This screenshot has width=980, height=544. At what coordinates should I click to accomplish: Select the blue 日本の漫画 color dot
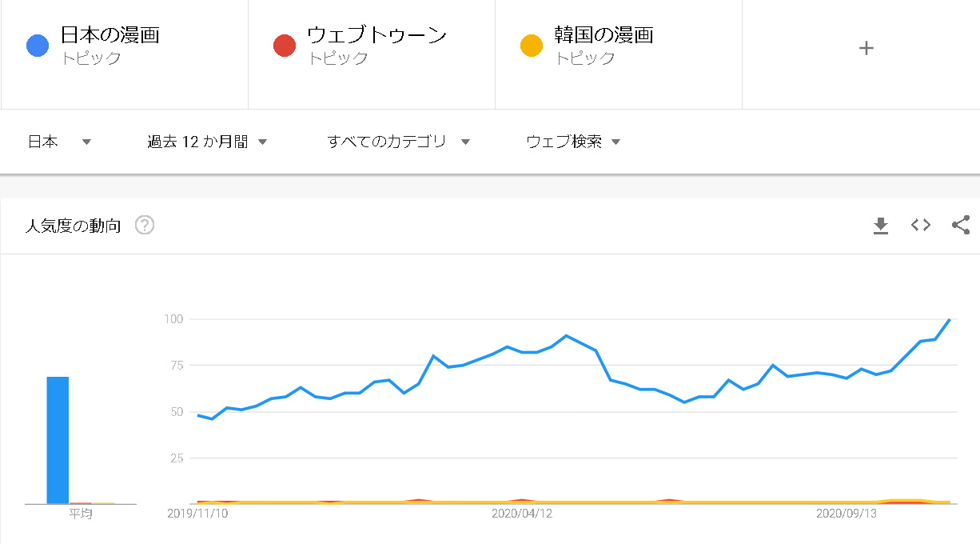pos(38,46)
